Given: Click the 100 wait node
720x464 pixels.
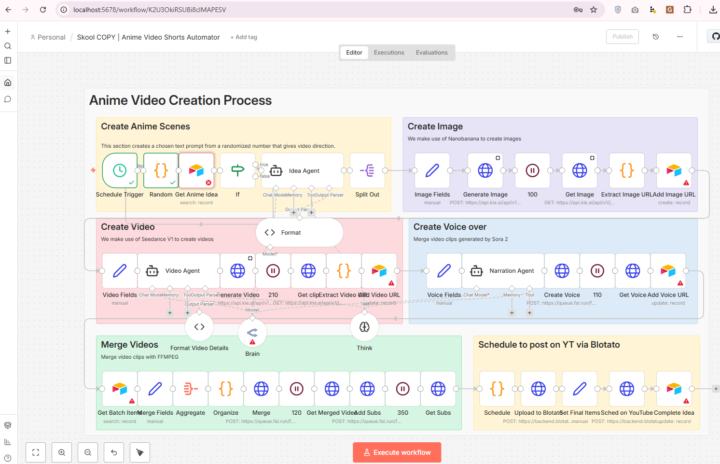Looking at the screenshot, I should 532,170.
